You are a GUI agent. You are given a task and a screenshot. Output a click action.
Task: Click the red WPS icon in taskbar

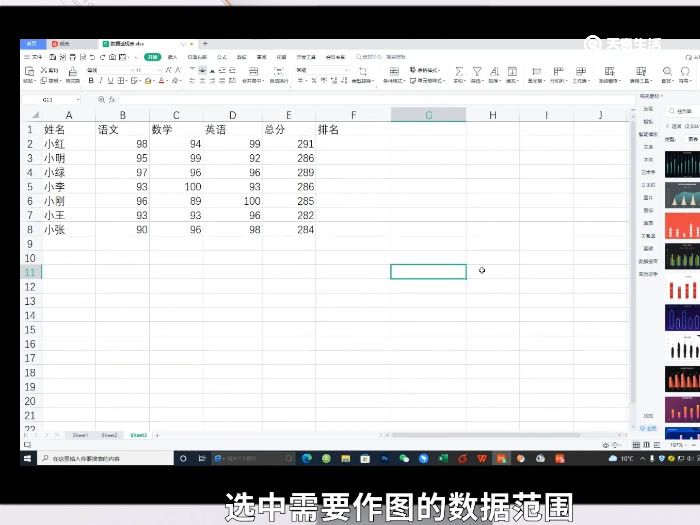[x=482, y=458]
